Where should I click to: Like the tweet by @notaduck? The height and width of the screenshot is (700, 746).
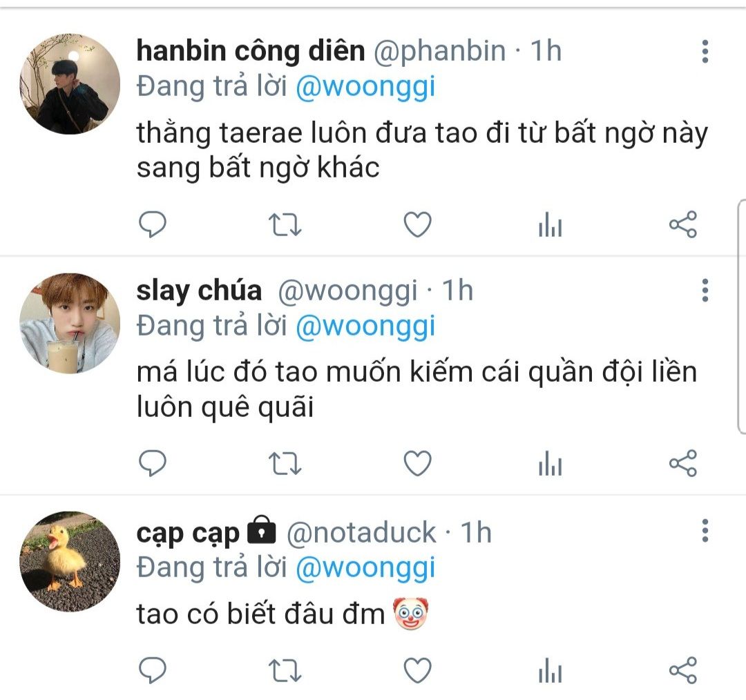[417, 671]
